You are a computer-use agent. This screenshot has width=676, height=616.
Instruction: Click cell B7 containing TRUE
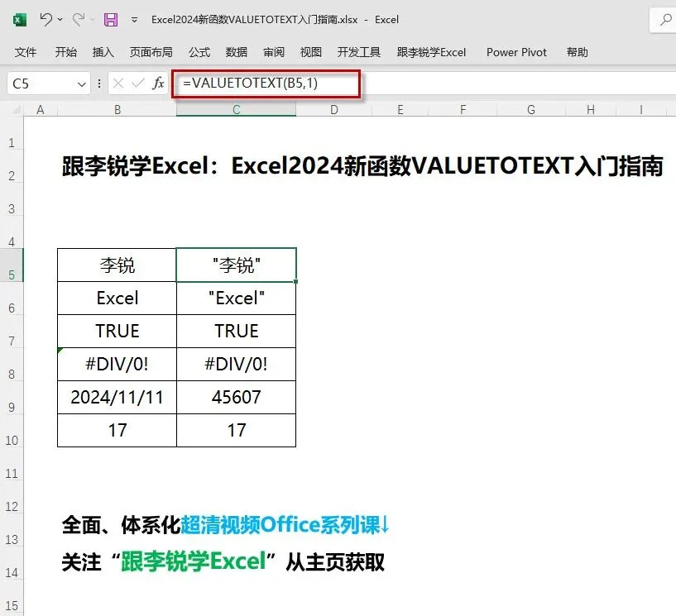tap(117, 331)
